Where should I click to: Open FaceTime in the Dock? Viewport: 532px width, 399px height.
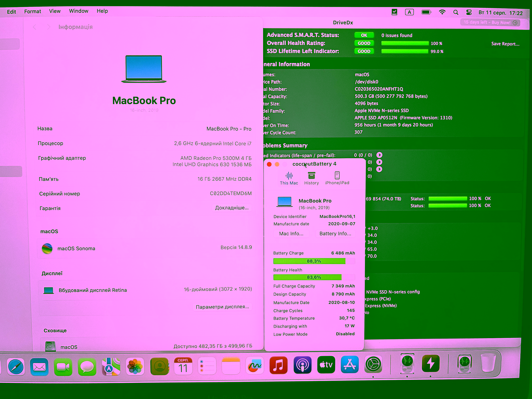coord(63,367)
